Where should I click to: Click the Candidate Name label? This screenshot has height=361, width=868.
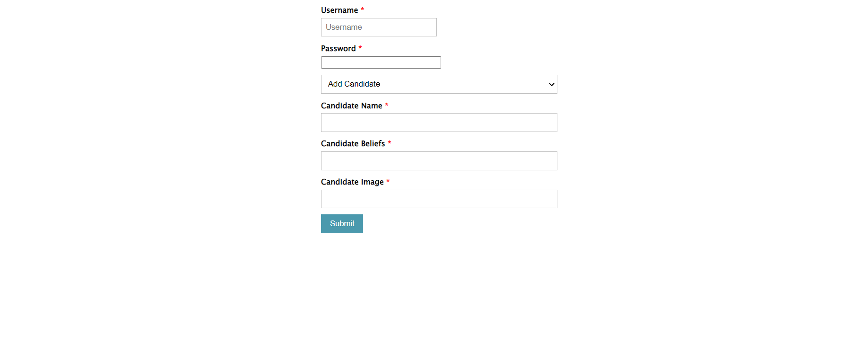tap(351, 106)
